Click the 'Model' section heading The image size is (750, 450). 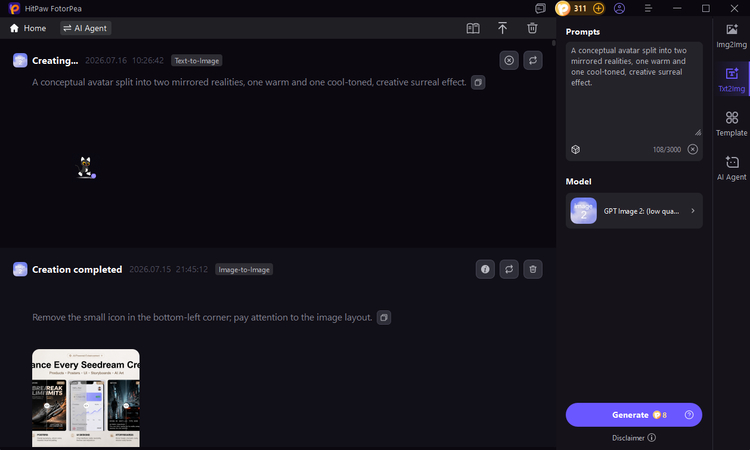point(578,182)
